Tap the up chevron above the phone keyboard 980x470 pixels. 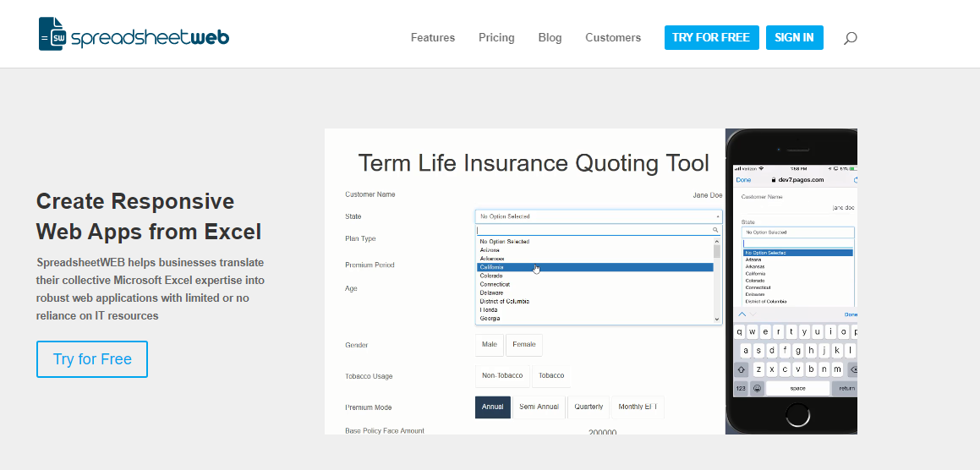[x=742, y=314]
